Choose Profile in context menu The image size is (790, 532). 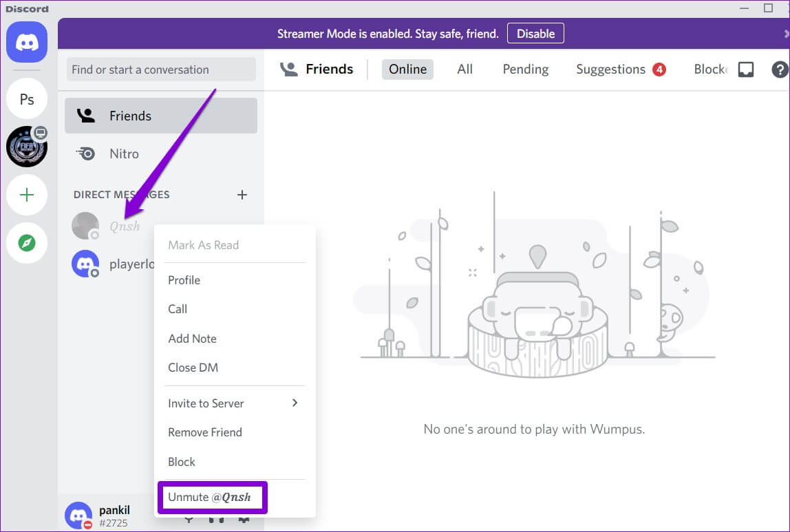point(235,280)
